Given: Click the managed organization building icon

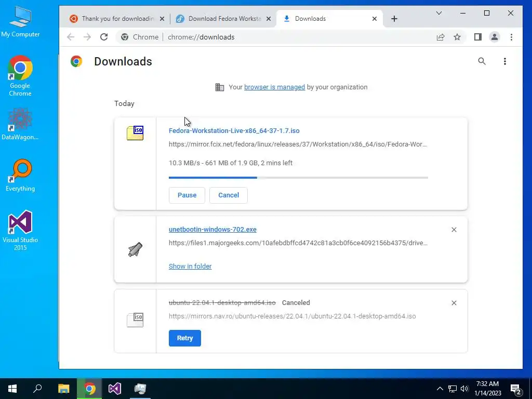Looking at the screenshot, I should tap(220, 87).
